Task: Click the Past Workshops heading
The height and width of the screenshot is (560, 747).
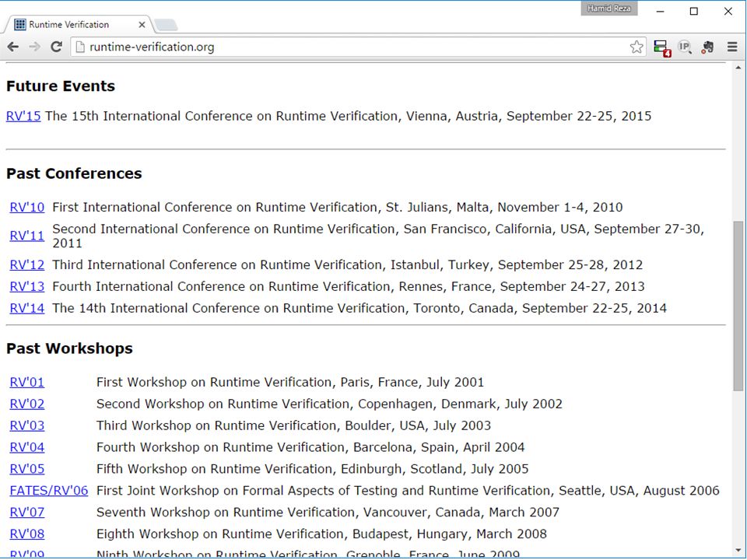Action: point(69,348)
